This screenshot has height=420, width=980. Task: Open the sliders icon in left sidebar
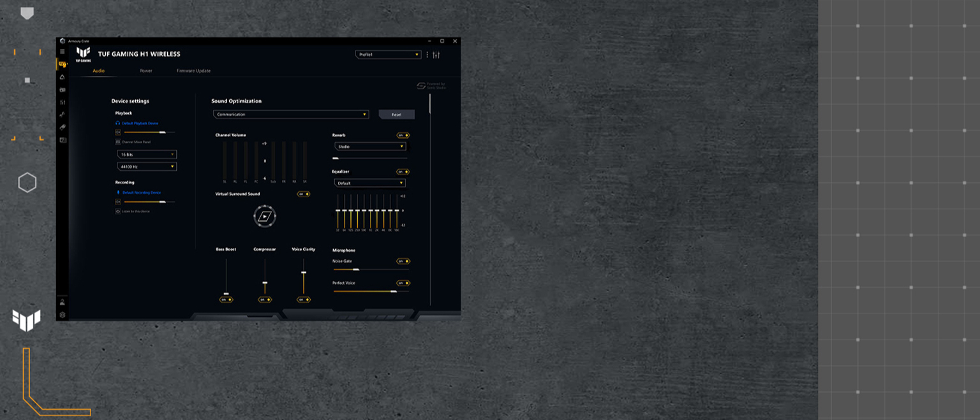coord(63,102)
